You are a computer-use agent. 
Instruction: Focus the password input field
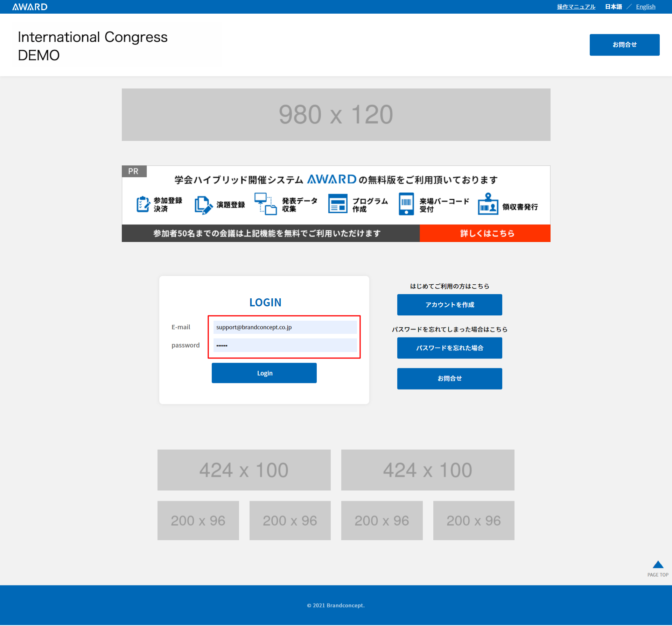285,345
